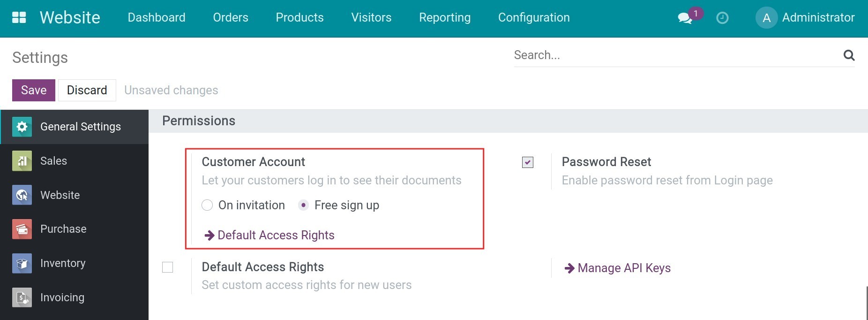Screen dimensions: 868x320
Task: Select the Sales chart icon in sidebar
Action: (22, 160)
